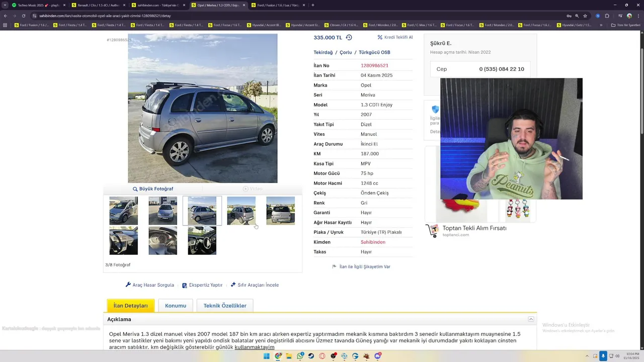Expand the tab search dropdown
The width and height of the screenshot is (644, 362).
coord(6,5)
